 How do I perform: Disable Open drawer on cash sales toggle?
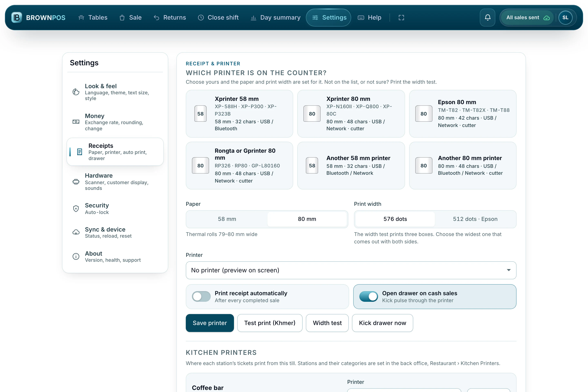click(369, 296)
